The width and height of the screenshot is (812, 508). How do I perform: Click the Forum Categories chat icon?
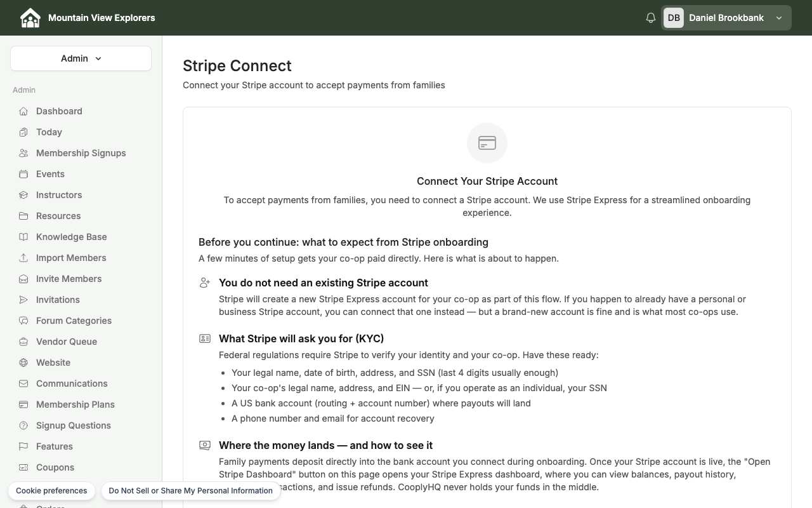[x=23, y=321]
